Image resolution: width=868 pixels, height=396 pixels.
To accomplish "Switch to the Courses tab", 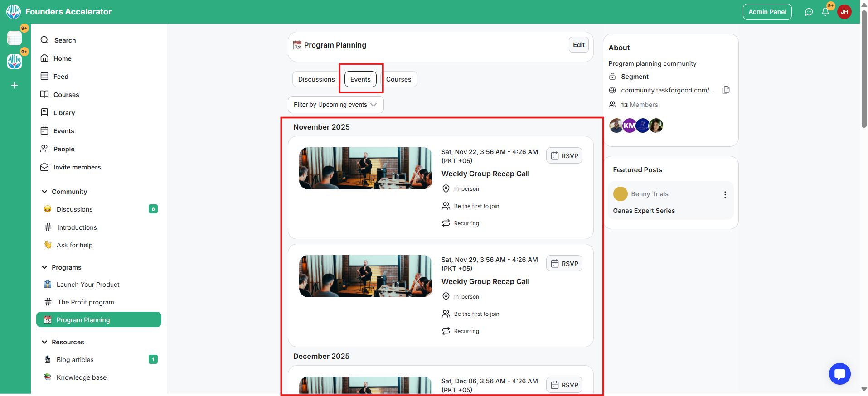I will coord(399,79).
